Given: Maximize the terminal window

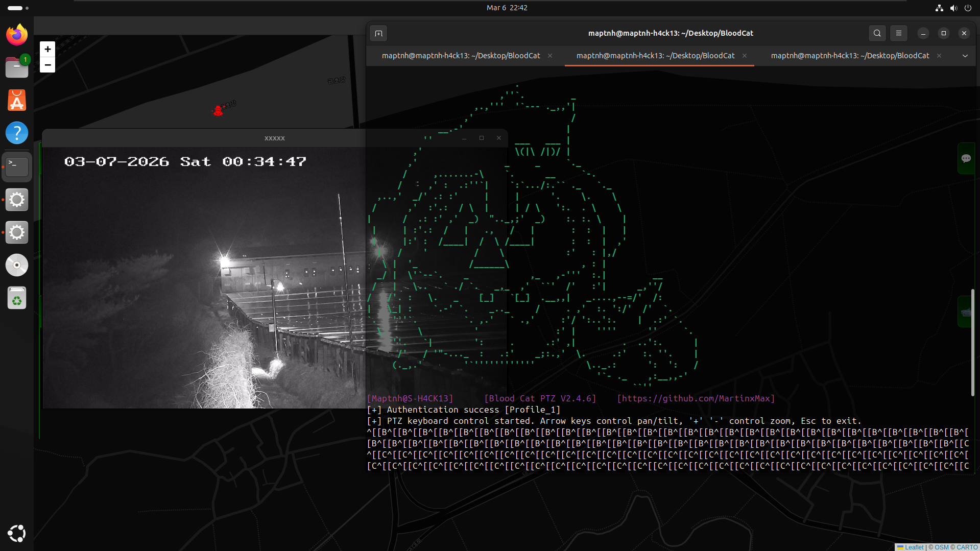Looking at the screenshot, I should coord(944,33).
